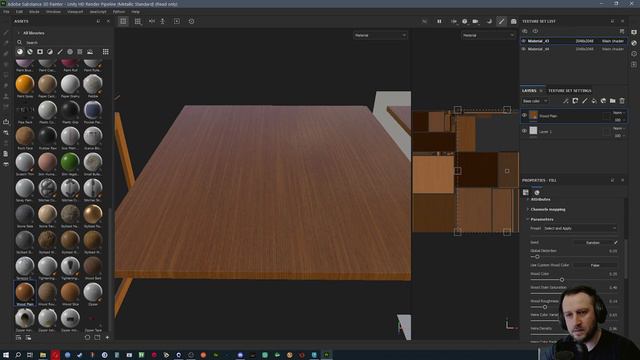The height and width of the screenshot is (360, 640).
Task: Click the viewport layout grid icon in toolbar
Action: [138, 21]
